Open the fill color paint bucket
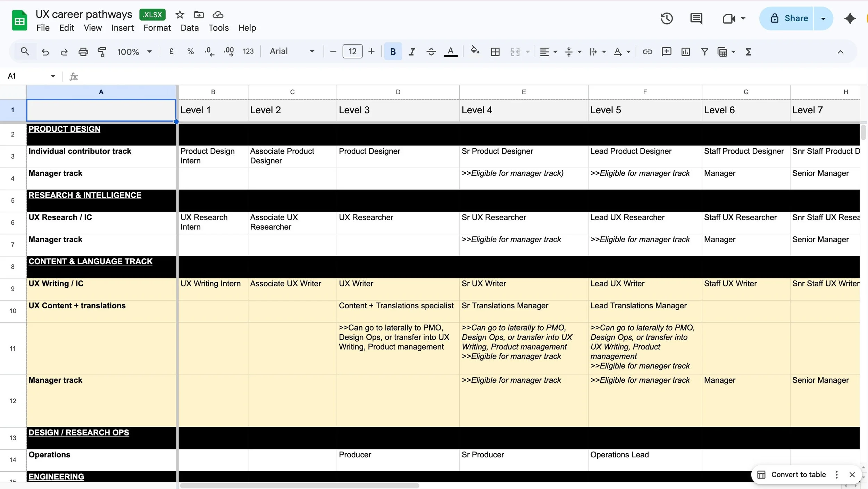The height and width of the screenshot is (489, 868). 475,51
